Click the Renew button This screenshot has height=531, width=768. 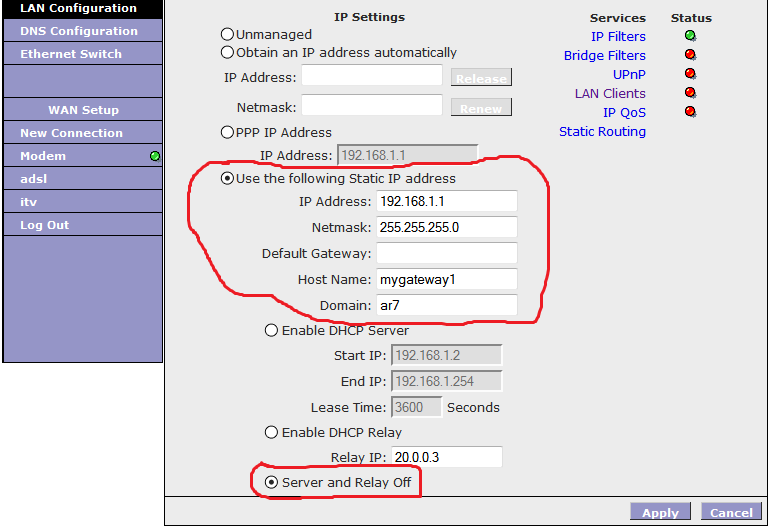point(481,108)
